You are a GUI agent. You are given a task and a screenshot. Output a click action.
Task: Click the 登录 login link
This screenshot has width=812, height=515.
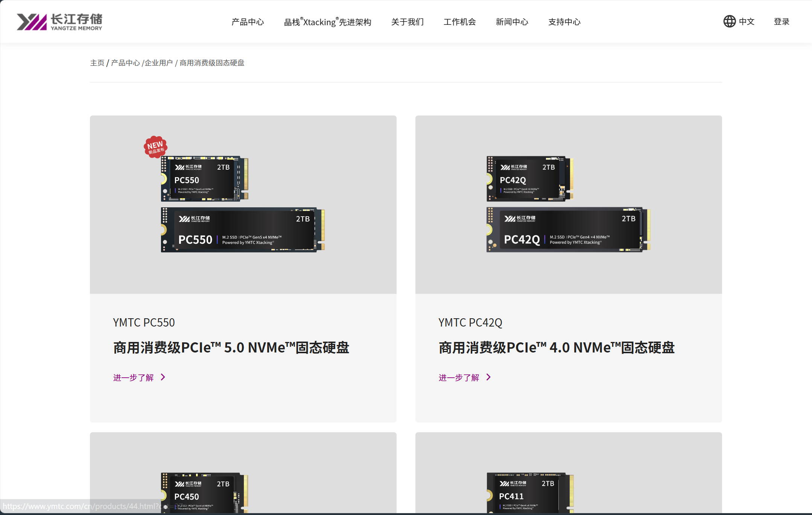pyautogui.click(x=782, y=21)
